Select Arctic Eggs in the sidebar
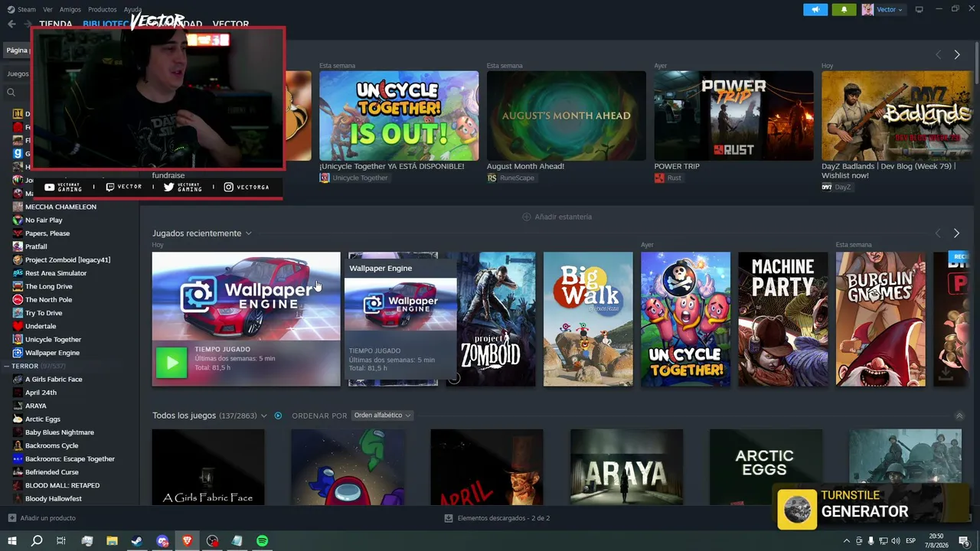This screenshot has width=980, height=551. coord(42,419)
